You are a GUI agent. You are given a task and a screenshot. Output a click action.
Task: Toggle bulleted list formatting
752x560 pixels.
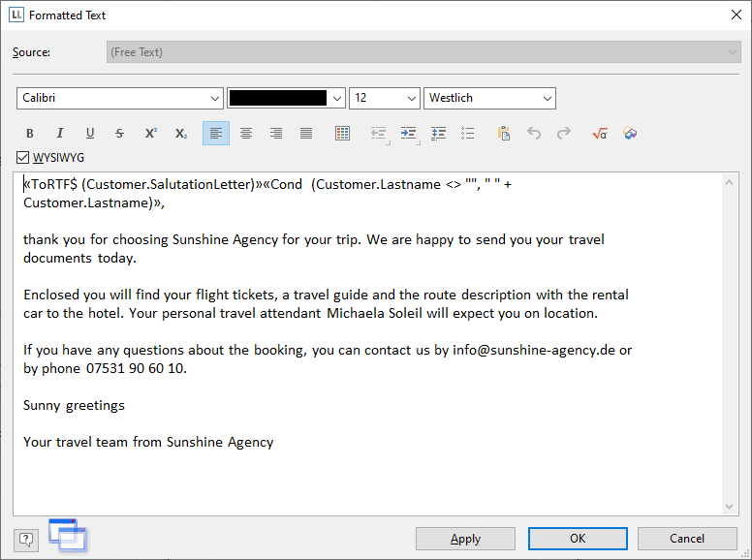[x=468, y=134]
